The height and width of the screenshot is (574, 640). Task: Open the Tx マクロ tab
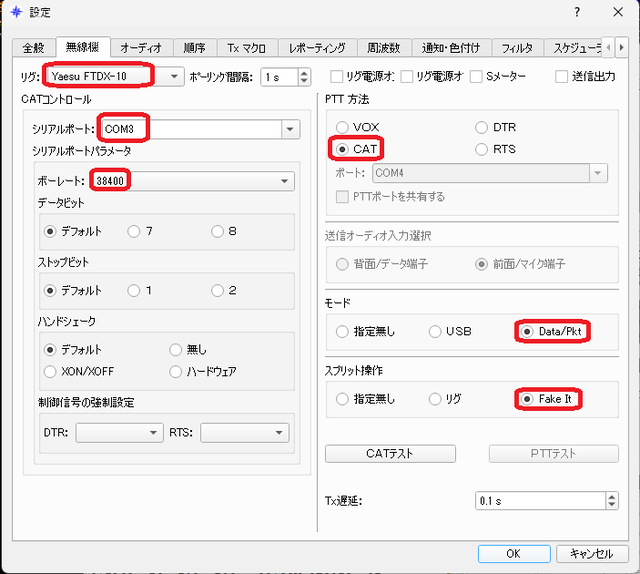[x=247, y=48]
